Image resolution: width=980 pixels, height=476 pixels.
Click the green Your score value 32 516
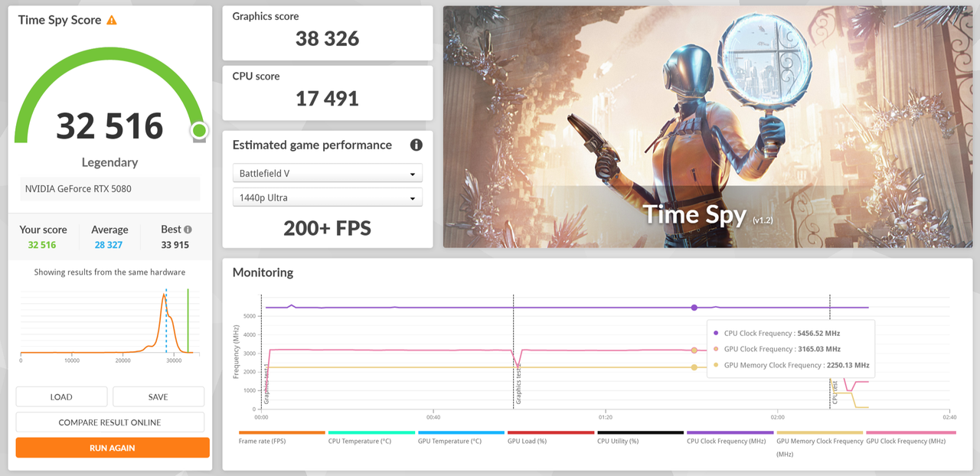(x=42, y=245)
